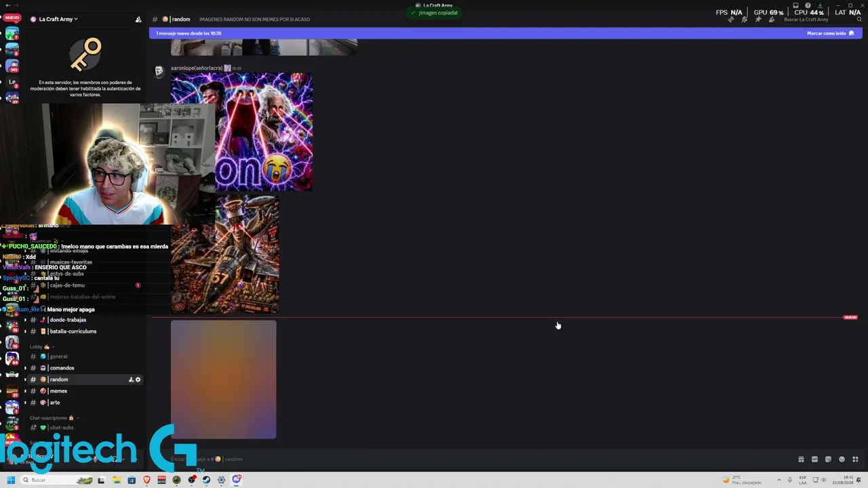Open Discord from the taskbar

click(x=236, y=480)
